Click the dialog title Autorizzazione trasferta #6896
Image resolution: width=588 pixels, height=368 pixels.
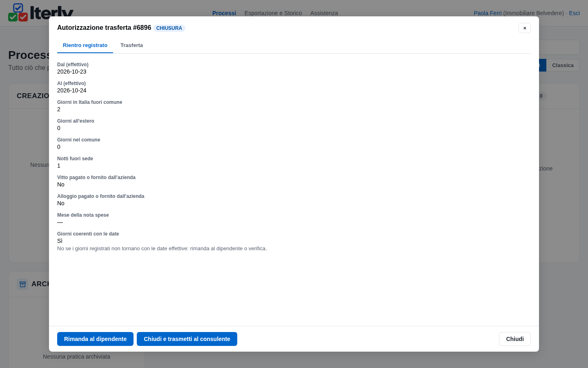[x=104, y=28]
